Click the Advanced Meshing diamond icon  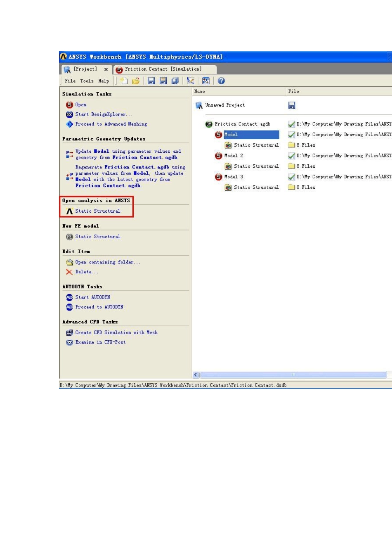[69, 124]
